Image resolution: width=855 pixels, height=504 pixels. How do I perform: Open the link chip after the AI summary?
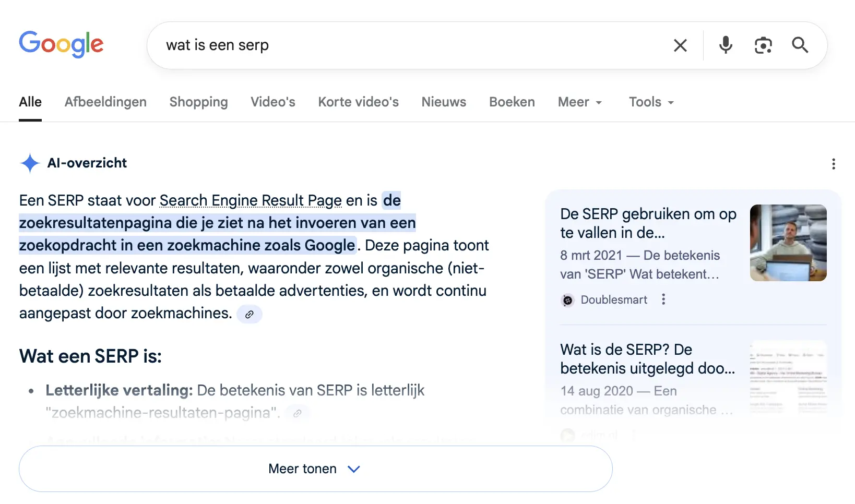pyautogui.click(x=250, y=314)
